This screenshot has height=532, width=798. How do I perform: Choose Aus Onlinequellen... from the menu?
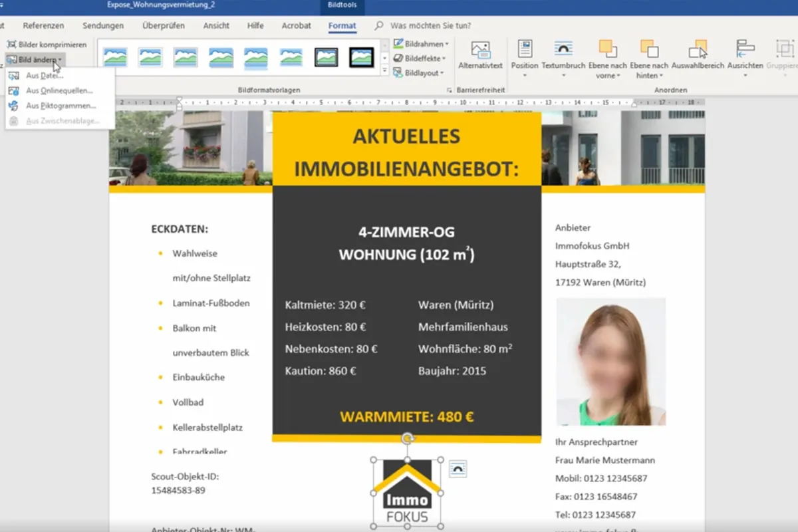pyautogui.click(x=59, y=90)
